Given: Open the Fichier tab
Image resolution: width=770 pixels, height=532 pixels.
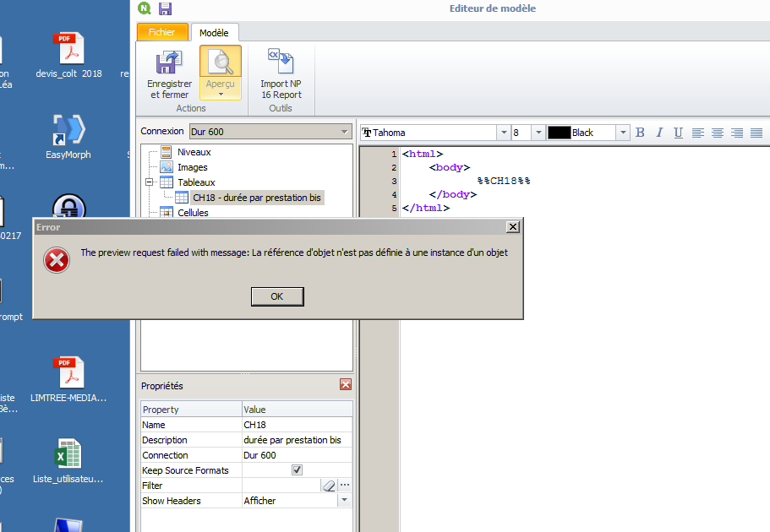Looking at the screenshot, I should tap(162, 32).
